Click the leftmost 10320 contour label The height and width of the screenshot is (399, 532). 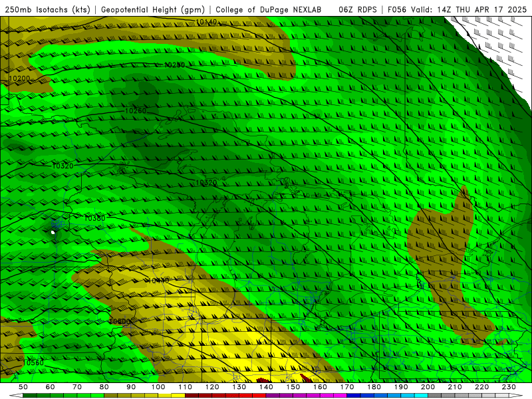tap(63, 166)
